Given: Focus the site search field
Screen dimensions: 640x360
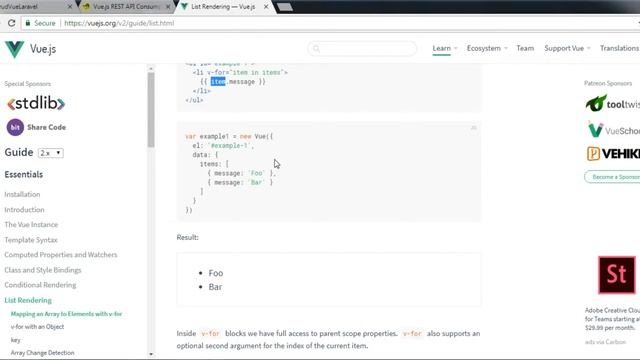Looking at the screenshot, I should point(362,49).
